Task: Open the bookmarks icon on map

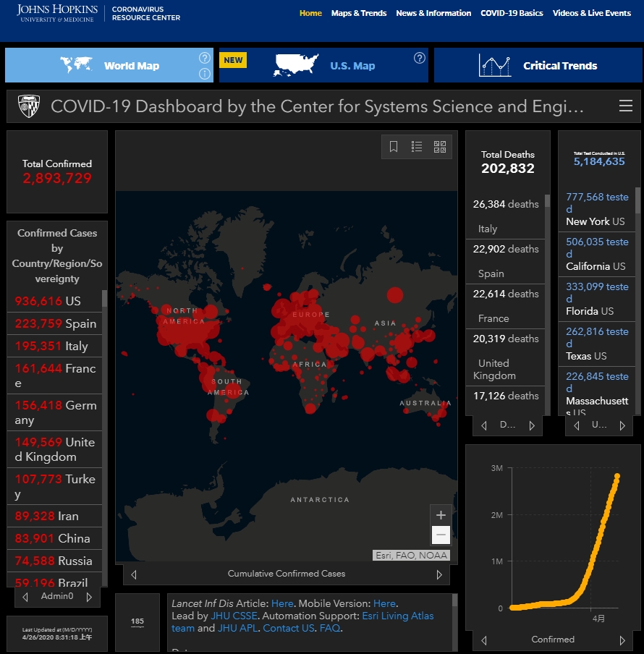Action: [394, 147]
